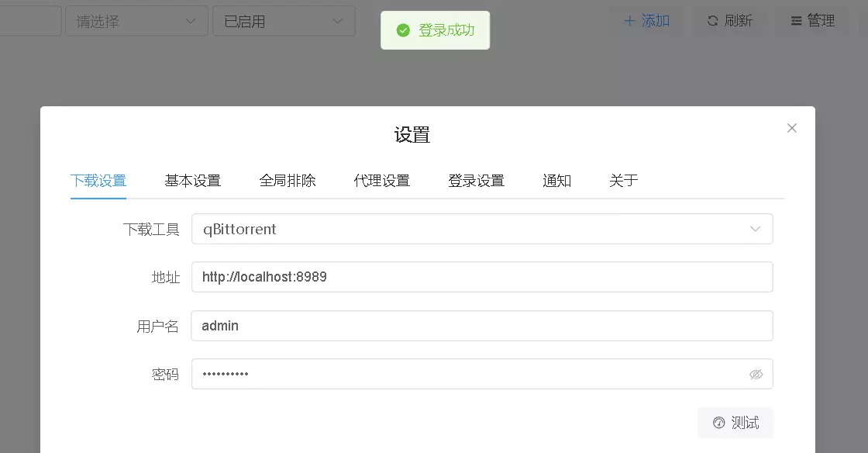This screenshot has height=453, width=868.
Task: Open the 已启用 status dropdown
Action: pyautogui.click(x=284, y=21)
